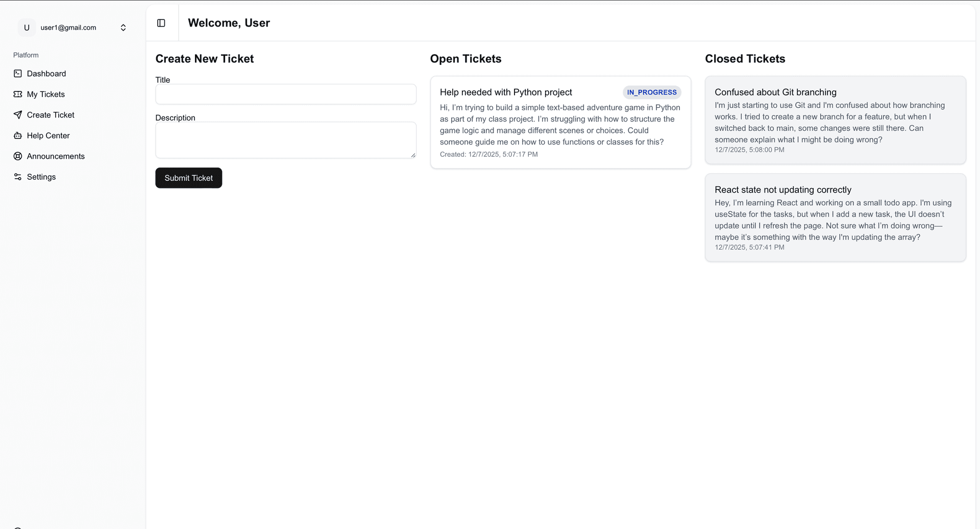Click inside the Title input field
This screenshot has height=529, width=980.
286,94
